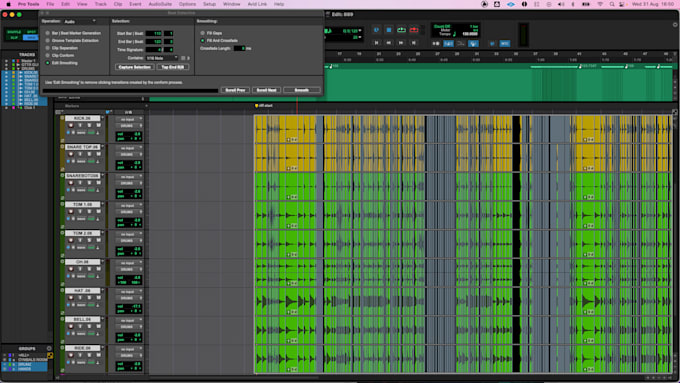680x383 pixels.
Task: Toggle the metronome click button
Action: (448, 43)
